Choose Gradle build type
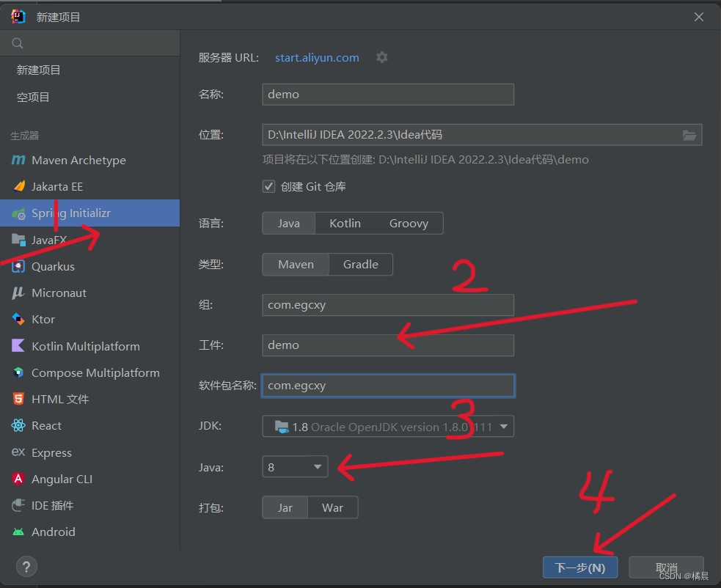 click(x=361, y=265)
